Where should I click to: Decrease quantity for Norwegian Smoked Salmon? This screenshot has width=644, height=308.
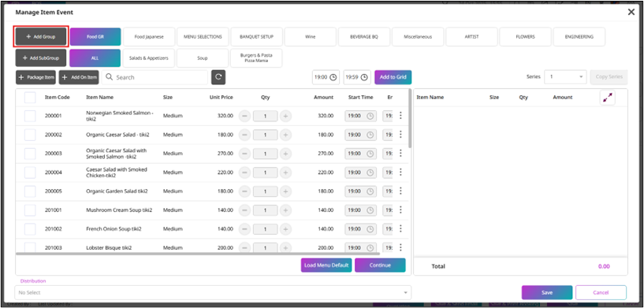click(x=244, y=117)
